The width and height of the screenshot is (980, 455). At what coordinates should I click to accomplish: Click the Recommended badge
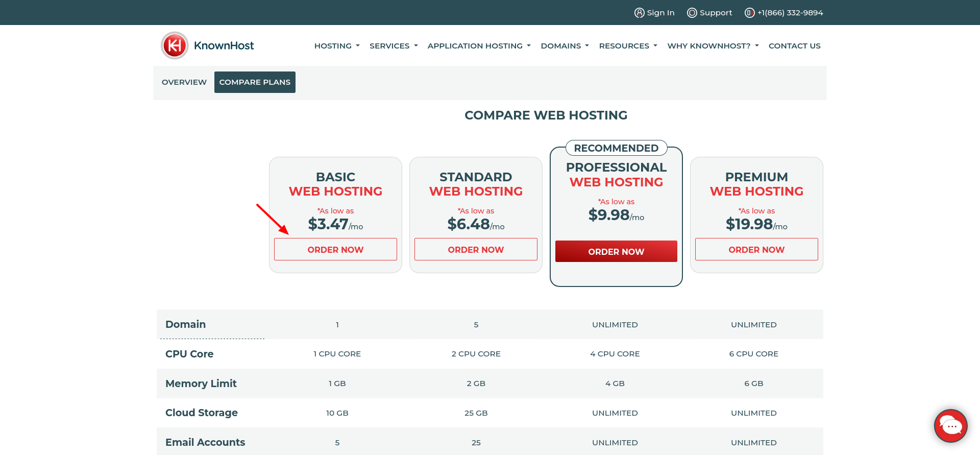pos(616,148)
